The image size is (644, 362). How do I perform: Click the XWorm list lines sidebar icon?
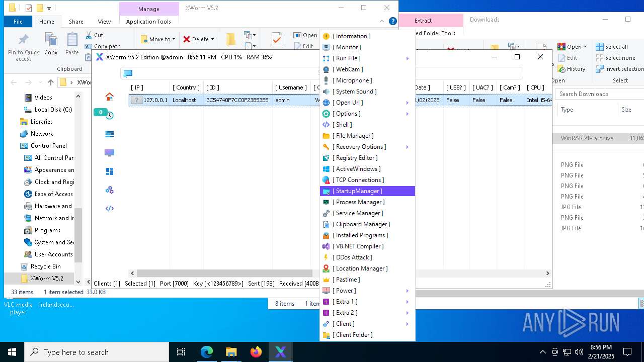tap(109, 134)
